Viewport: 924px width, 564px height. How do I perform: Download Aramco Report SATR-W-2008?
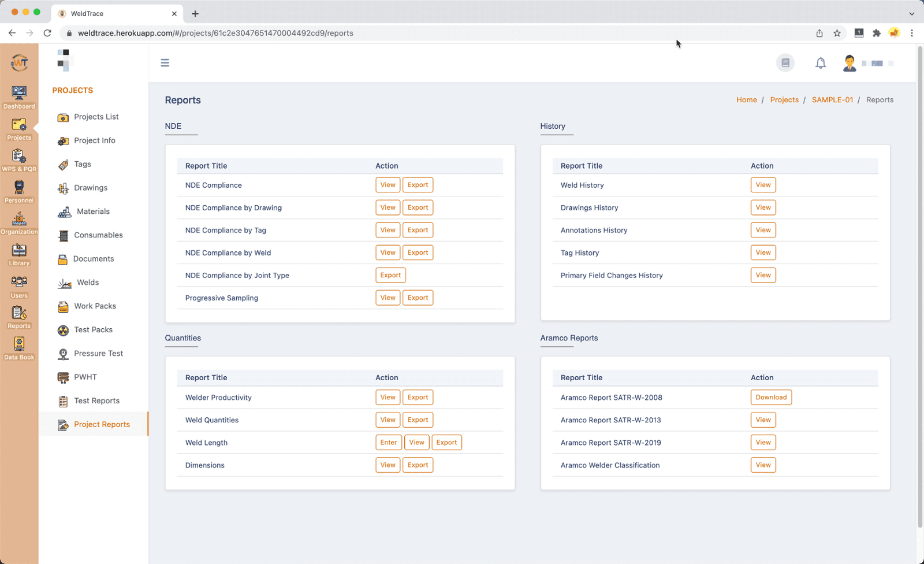pyautogui.click(x=771, y=397)
